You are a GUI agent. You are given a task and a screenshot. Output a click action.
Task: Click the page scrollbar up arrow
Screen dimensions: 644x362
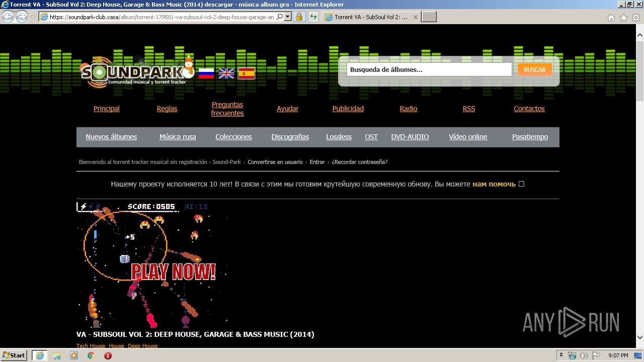pos(639,35)
